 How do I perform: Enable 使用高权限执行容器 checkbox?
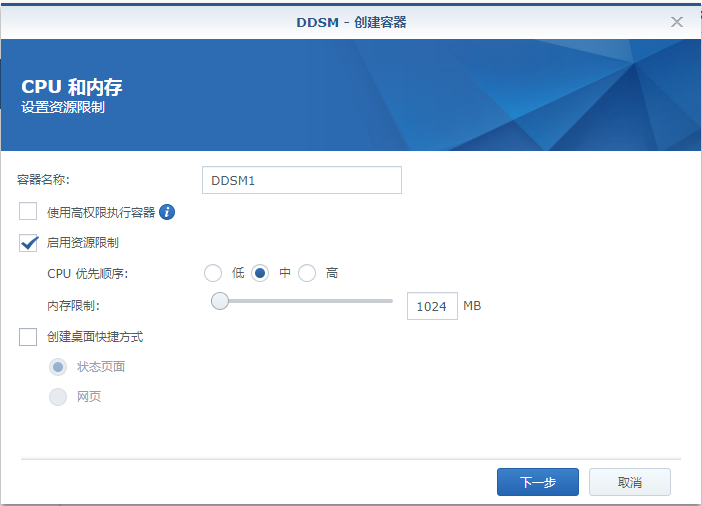28,212
